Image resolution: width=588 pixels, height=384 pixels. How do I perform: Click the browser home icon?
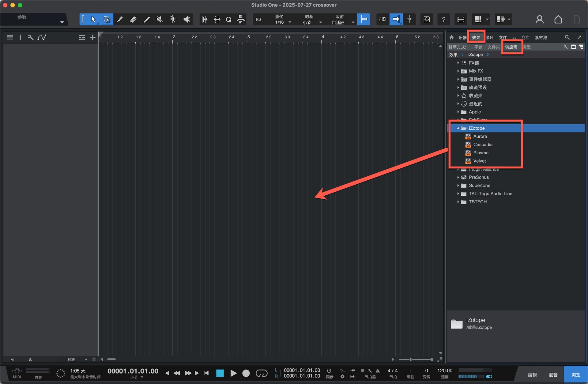pyautogui.click(x=451, y=37)
